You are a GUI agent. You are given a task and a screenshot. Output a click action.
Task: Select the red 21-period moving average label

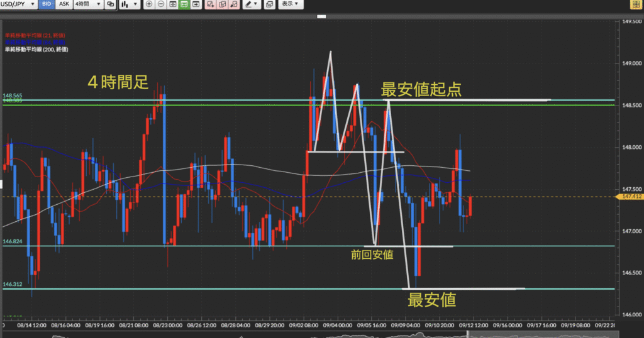click(35, 36)
